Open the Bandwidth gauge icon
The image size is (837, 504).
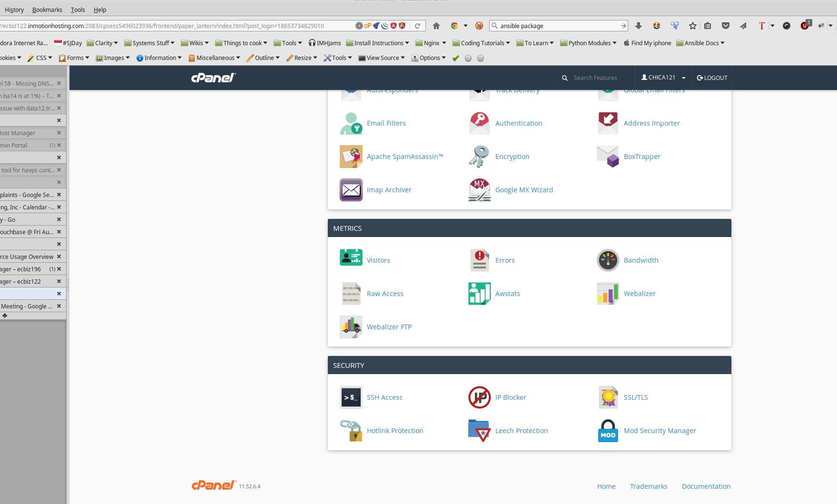coord(608,260)
